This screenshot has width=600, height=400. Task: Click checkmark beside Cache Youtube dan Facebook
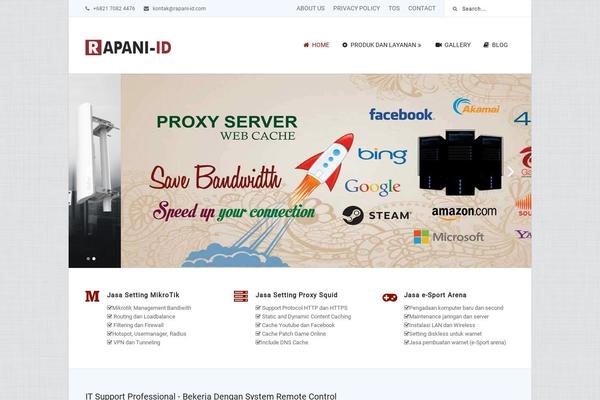coord(258,325)
